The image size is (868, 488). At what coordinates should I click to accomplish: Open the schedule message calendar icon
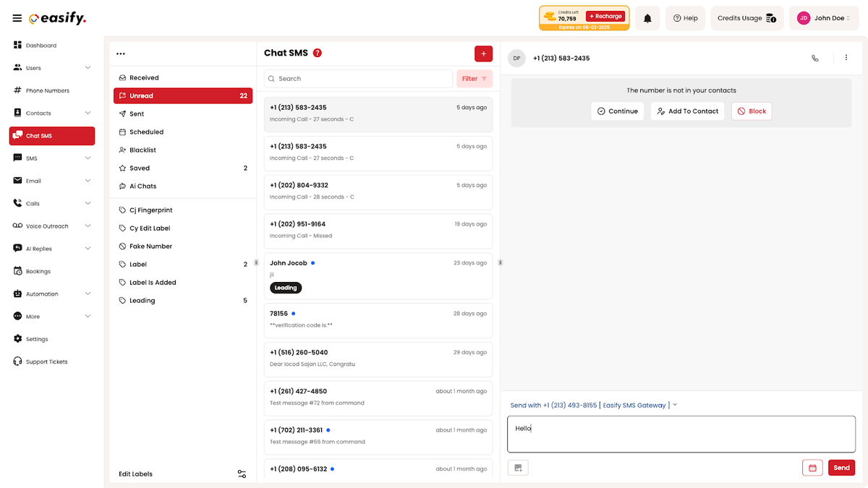(x=812, y=468)
